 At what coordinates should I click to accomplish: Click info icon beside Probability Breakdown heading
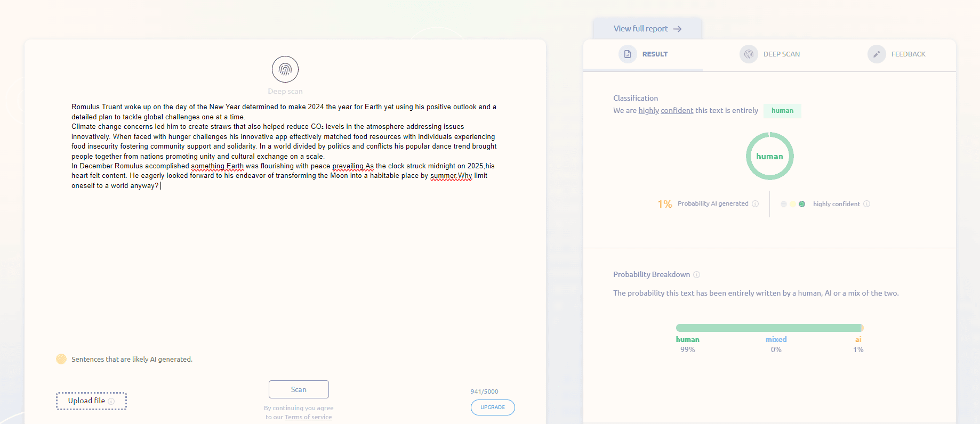point(696,275)
